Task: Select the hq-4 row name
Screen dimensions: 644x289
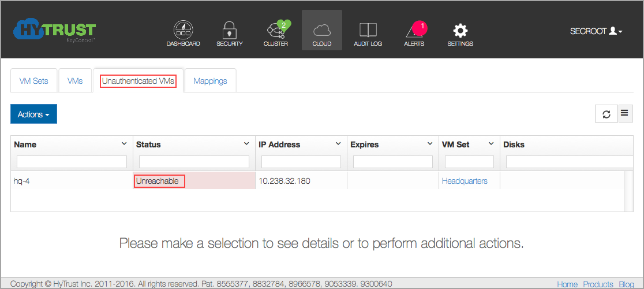Action: (x=21, y=181)
